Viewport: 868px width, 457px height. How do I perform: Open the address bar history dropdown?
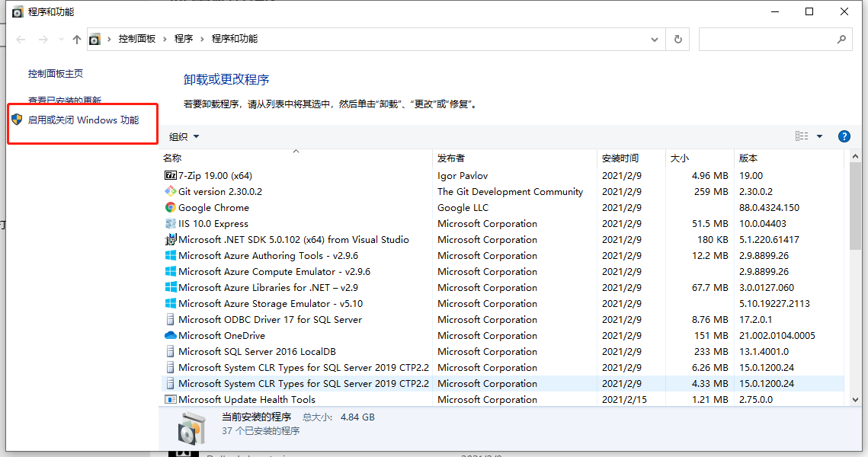[655, 40]
